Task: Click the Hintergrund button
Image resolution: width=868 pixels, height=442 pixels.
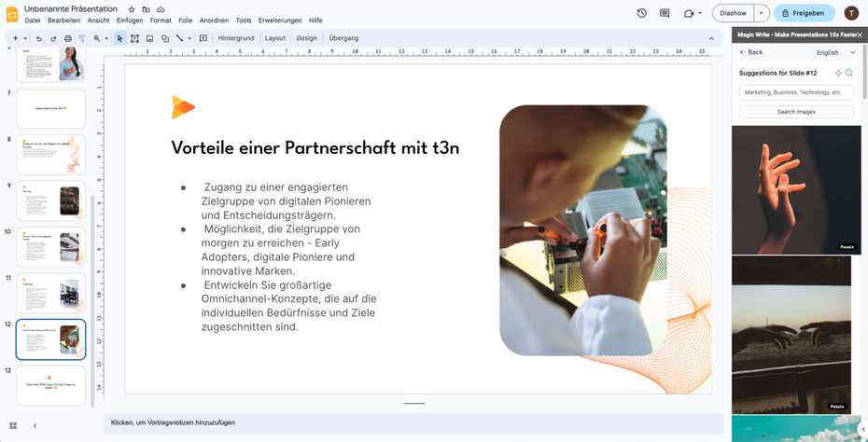Action: (236, 38)
